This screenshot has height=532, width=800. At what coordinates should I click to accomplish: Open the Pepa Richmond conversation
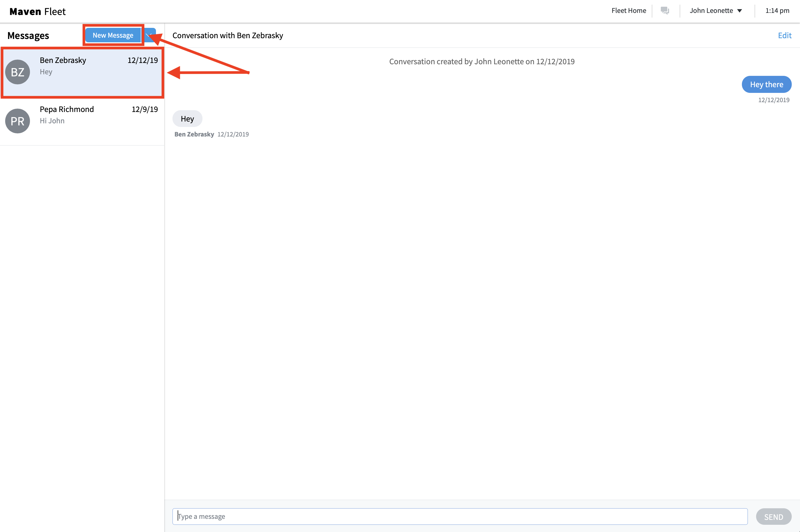82,115
